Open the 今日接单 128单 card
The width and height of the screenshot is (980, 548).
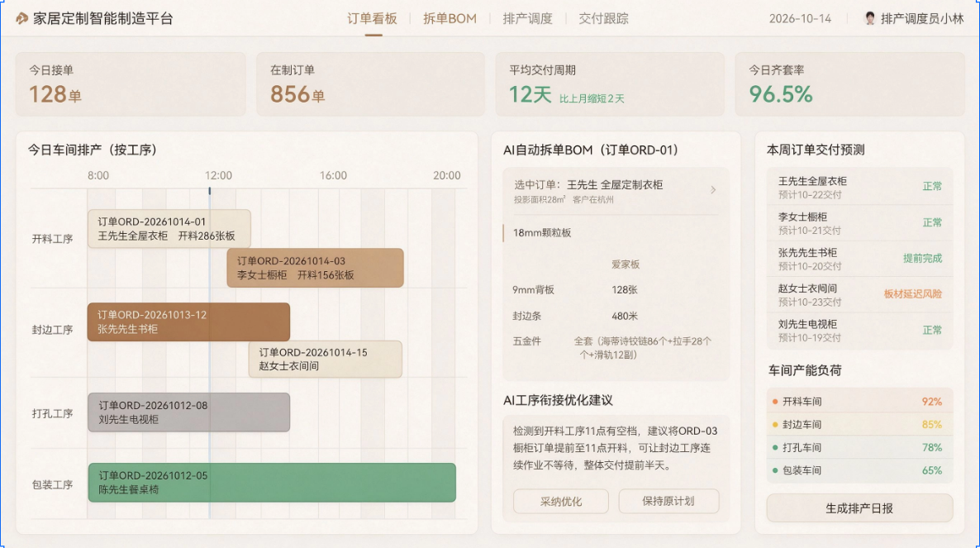point(131,83)
